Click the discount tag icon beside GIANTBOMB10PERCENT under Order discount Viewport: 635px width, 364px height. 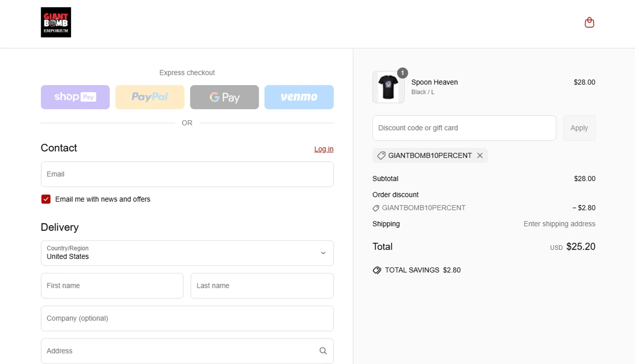(376, 208)
